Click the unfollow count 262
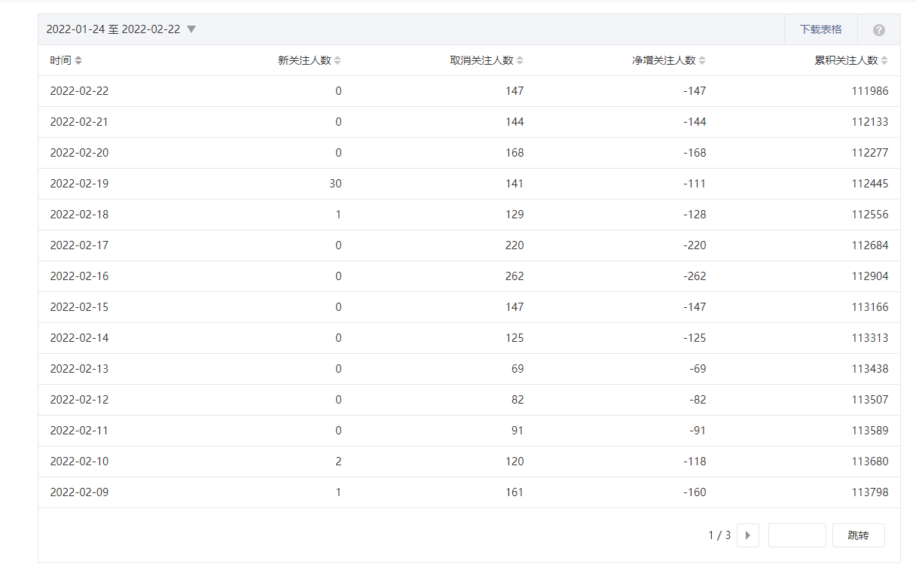Screen dimensions: 916x588 (514, 276)
